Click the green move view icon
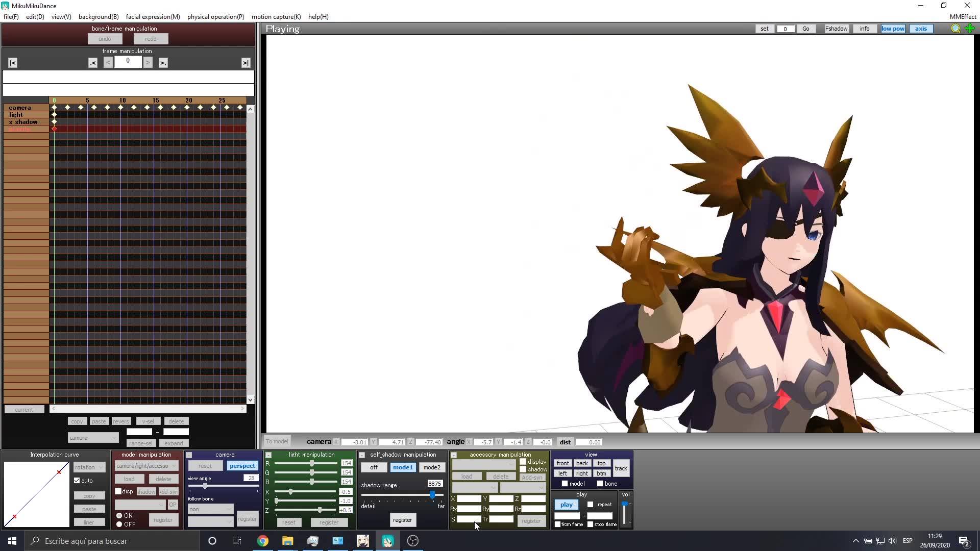This screenshot has width=980, height=551. point(970,29)
